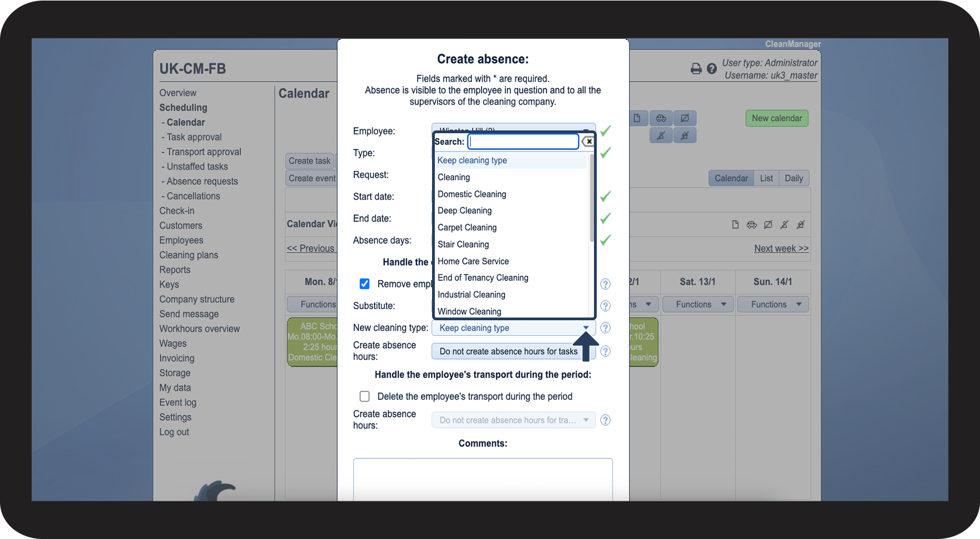This screenshot has height=539, width=980.
Task: Select End of Tenancy Cleaning option
Action: [510, 278]
